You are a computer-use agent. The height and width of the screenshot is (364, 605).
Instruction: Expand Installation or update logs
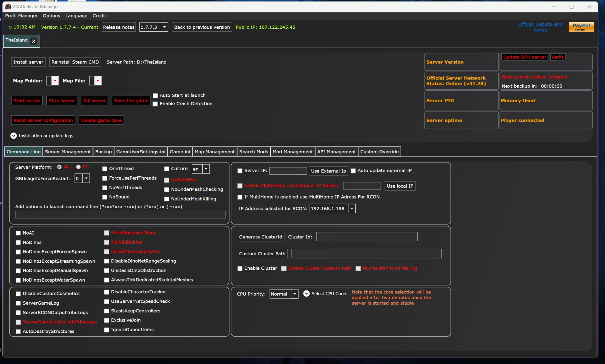[x=14, y=136]
